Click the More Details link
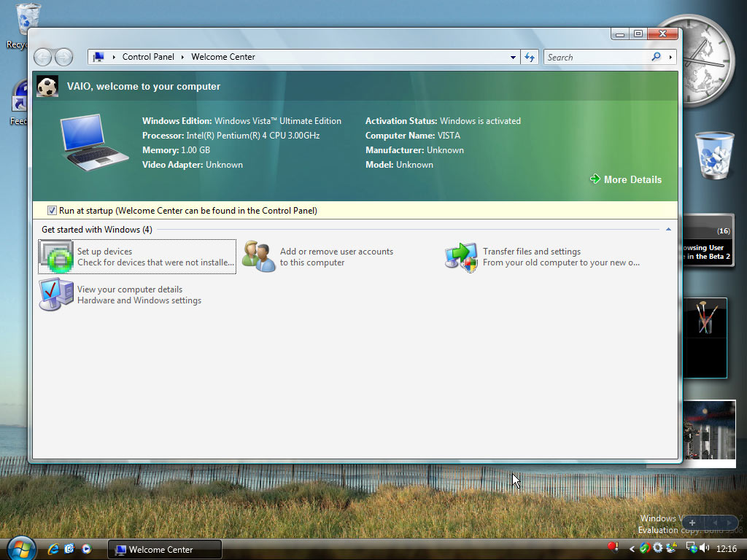The height and width of the screenshot is (560, 747). tap(632, 179)
